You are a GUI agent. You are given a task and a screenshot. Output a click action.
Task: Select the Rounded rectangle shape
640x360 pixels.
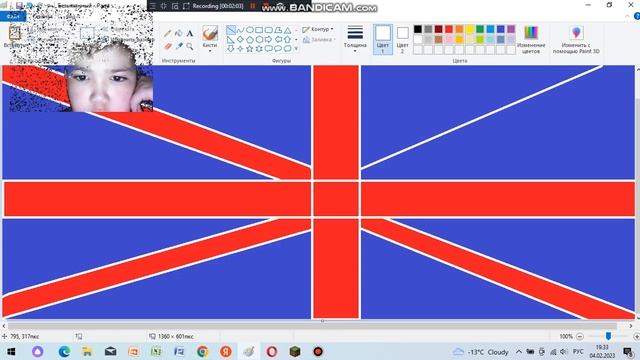tap(269, 30)
